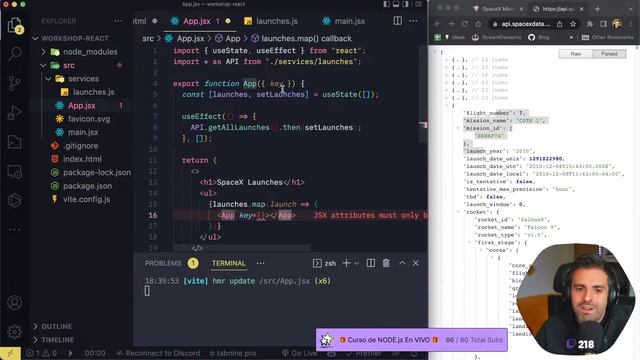Open launch profile dropdown next to plus
The image size is (640, 360).
point(357,264)
